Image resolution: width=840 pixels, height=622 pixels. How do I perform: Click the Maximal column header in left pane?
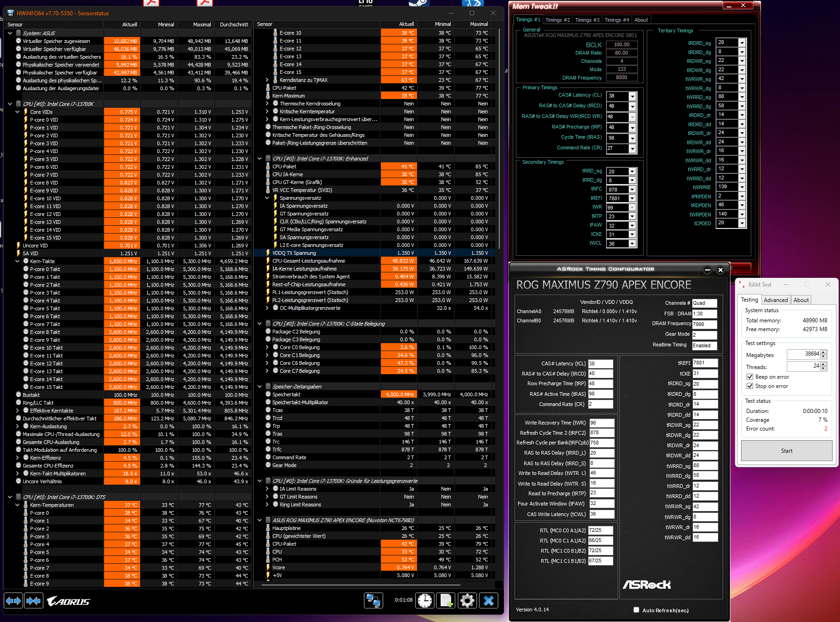196,25
